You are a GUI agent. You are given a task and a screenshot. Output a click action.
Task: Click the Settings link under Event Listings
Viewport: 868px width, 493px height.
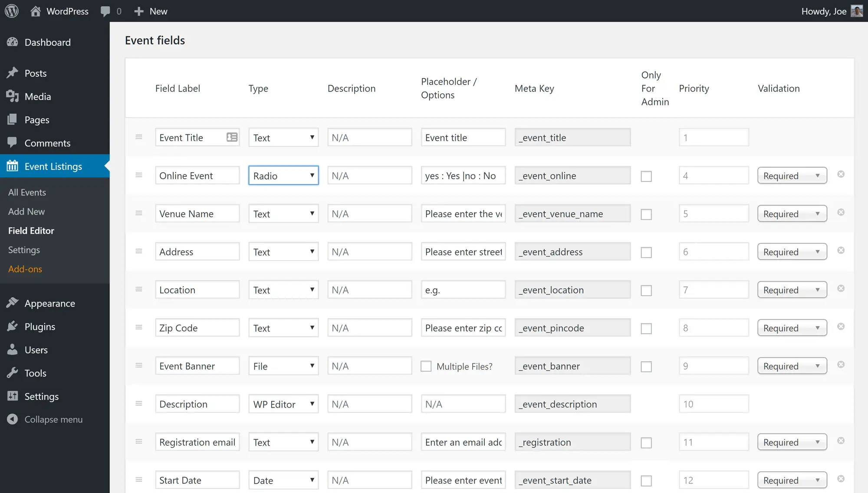coord(24,249)
